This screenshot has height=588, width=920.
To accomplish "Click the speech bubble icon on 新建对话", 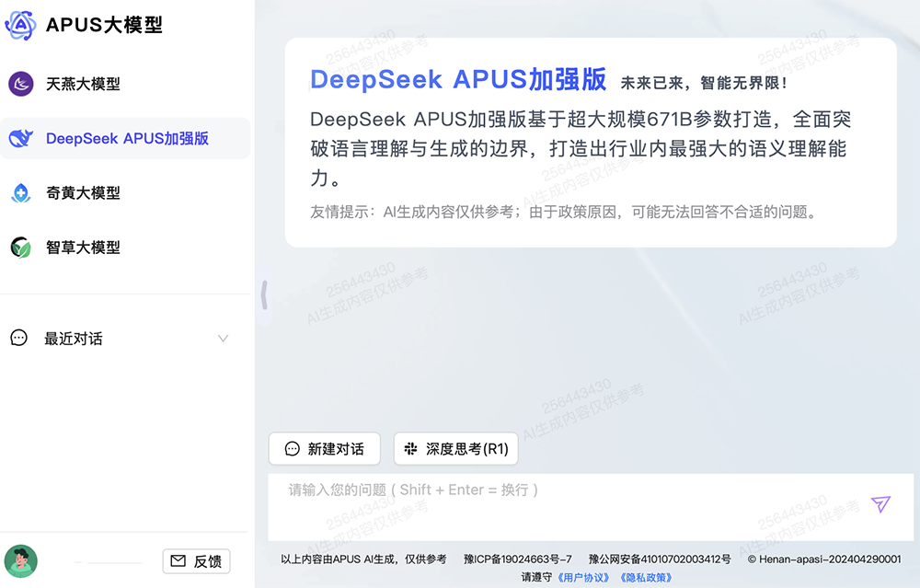I will point(290,448).
